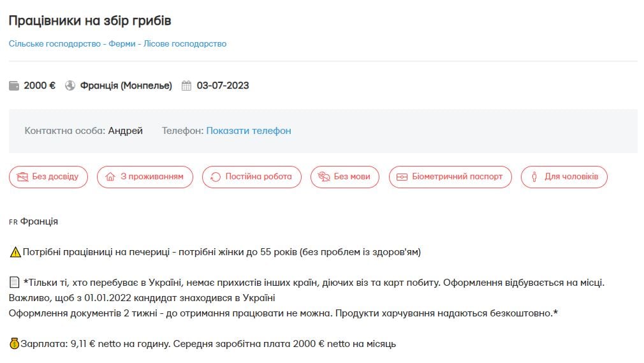
Task: Click the speech icon in Без мови tag
Action: 324,177
